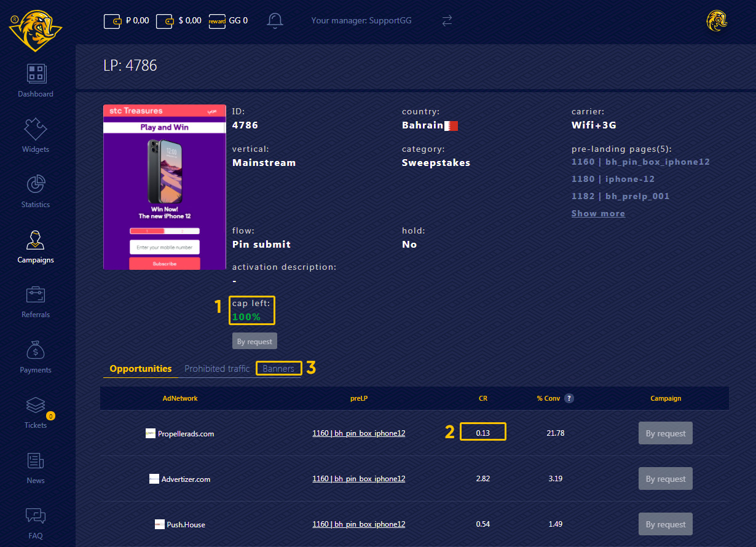Click the GG 0 balance text

click(238, 21)
